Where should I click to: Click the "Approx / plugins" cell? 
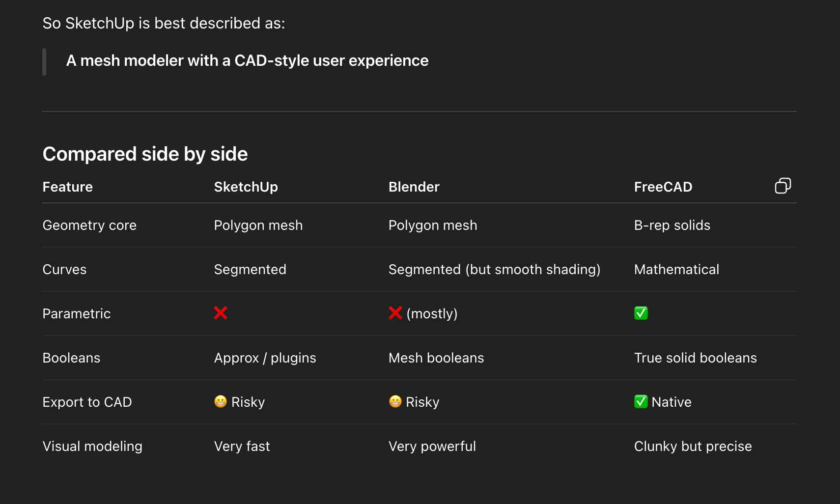pos(265,358)
